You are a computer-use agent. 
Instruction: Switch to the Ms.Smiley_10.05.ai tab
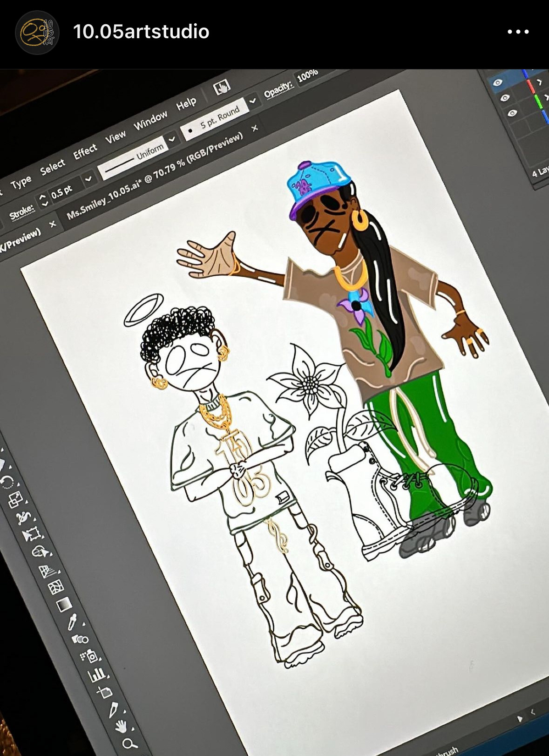[x=155, y=176]
